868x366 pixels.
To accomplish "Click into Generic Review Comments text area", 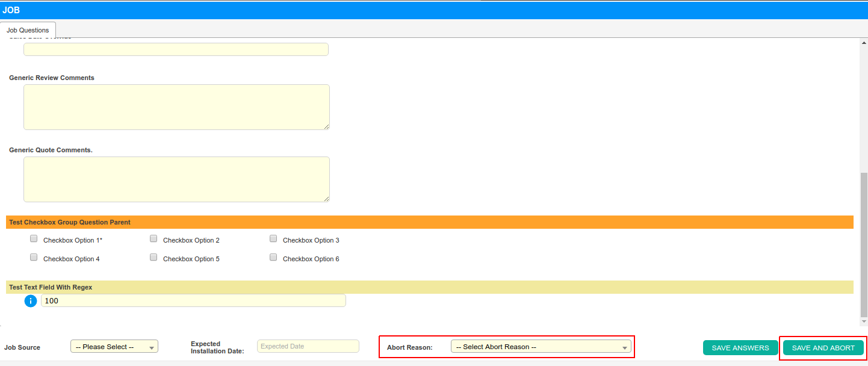I will coord(176,107).
